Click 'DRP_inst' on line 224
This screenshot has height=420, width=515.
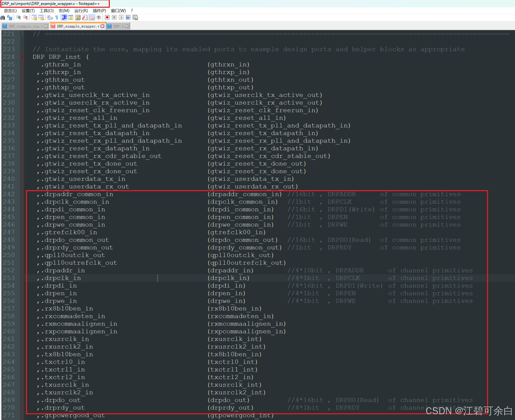(x=65, y=57)
